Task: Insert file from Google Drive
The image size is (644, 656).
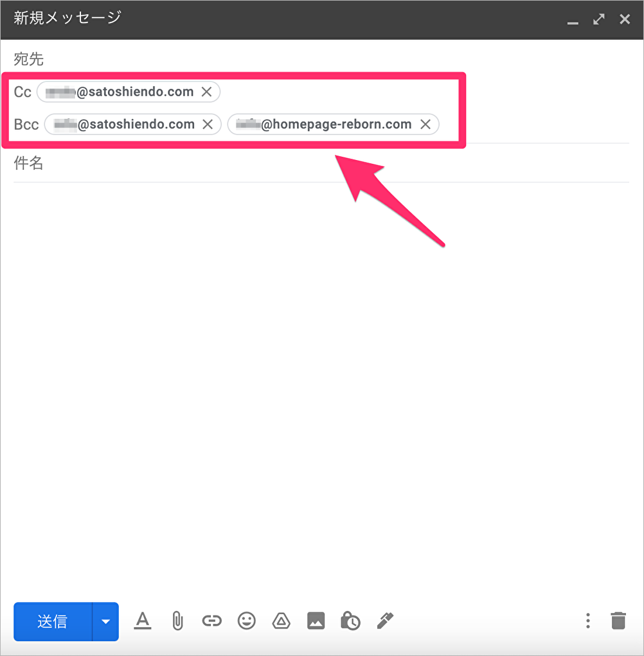Action: point(281,621)
